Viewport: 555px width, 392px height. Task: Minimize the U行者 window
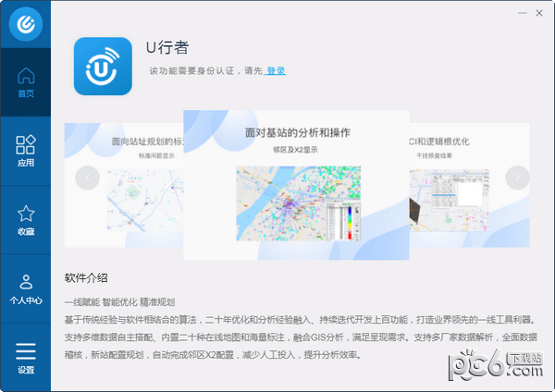point(523,13)
